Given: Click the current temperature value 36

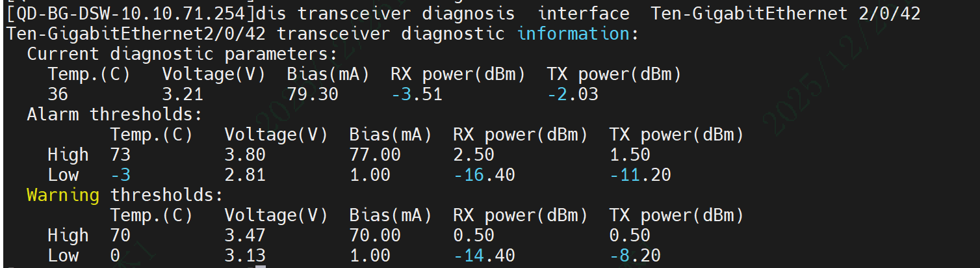Looking at the screenshot, I should [58, 94].
